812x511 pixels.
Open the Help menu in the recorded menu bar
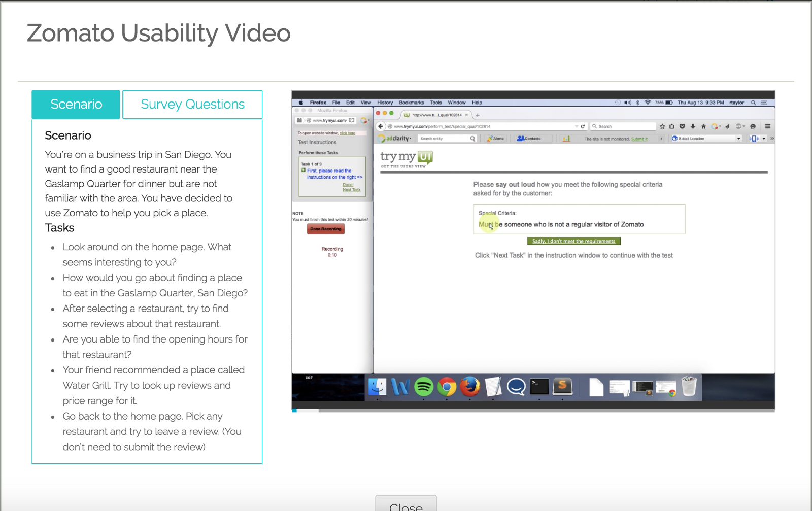pyautogui.click(x=477, y=103)
